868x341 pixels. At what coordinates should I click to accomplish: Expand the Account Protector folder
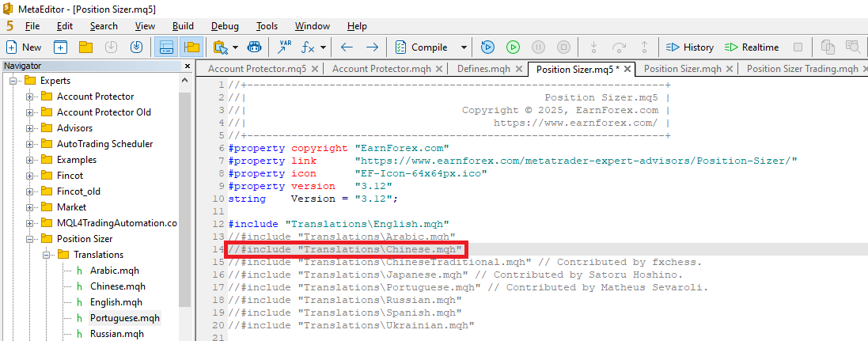tap(31, 97)
